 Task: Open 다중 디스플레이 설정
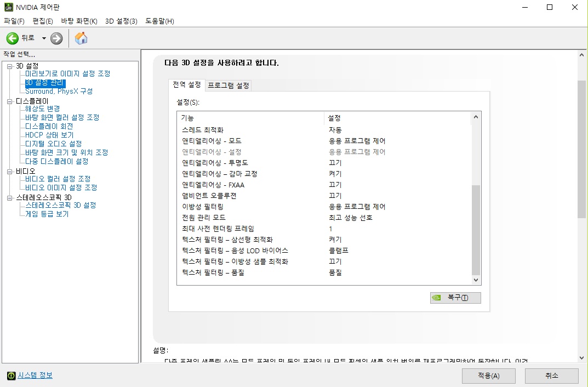(56, 161)
